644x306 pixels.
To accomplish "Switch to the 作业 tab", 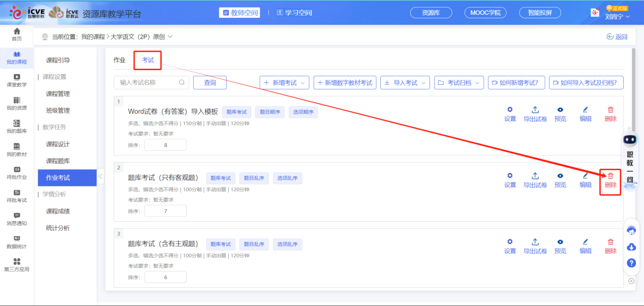I will coord(119,60).
